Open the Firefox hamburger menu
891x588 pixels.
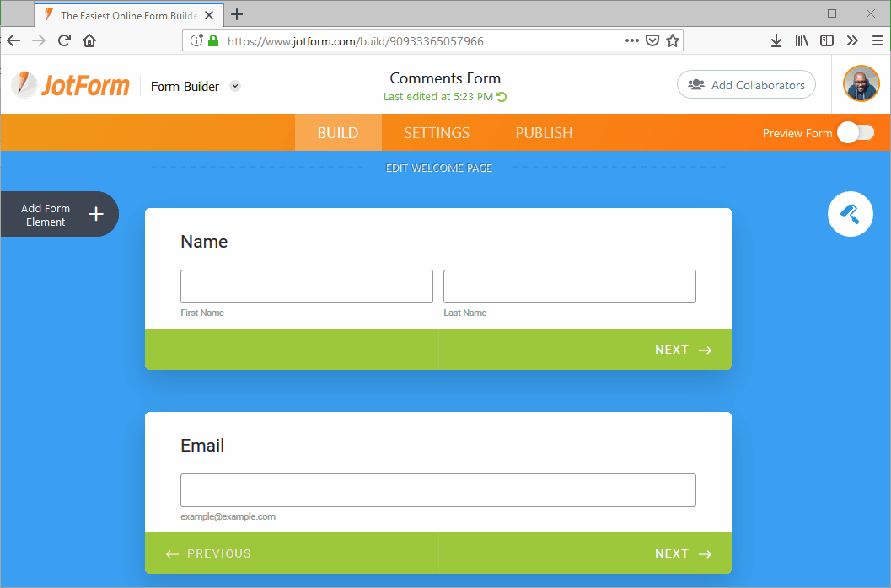click(x=878, y=40)
